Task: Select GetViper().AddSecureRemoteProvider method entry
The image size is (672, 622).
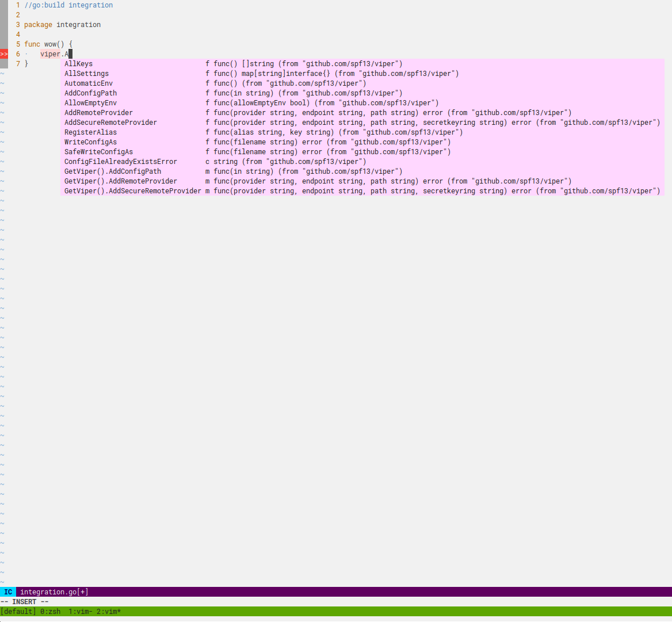Action: [x=362, y=191]
